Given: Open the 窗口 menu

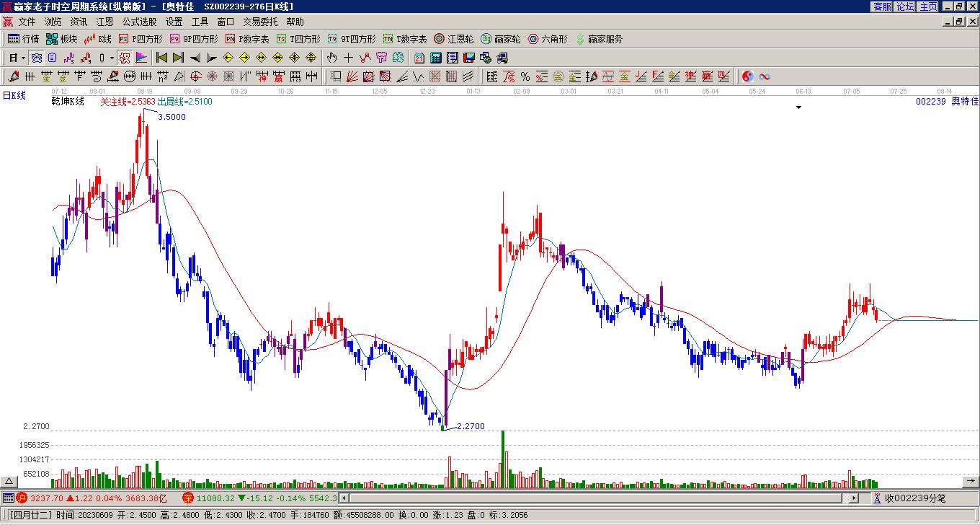Looking at the screenshot, I should click(226, 22).
